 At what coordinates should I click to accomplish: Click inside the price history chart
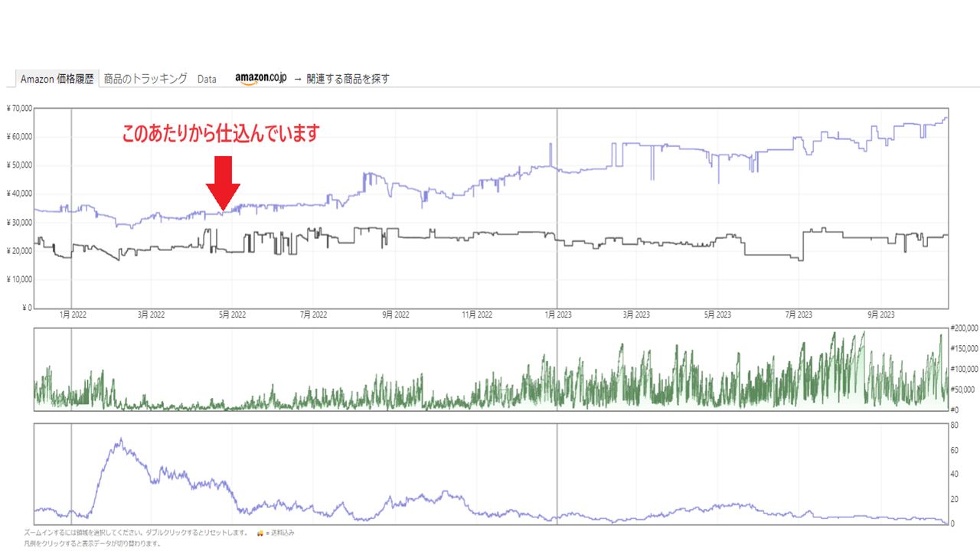(x=491, y=208)
